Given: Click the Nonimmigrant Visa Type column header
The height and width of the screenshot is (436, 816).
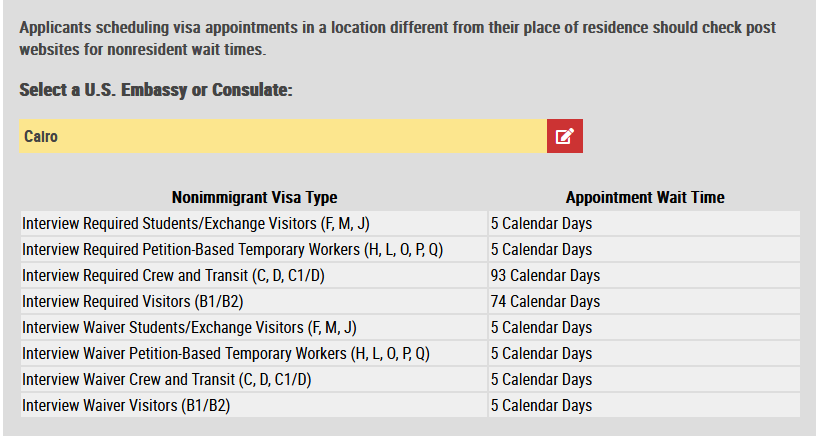Looking at the screenshot, I should click(254, 198).
